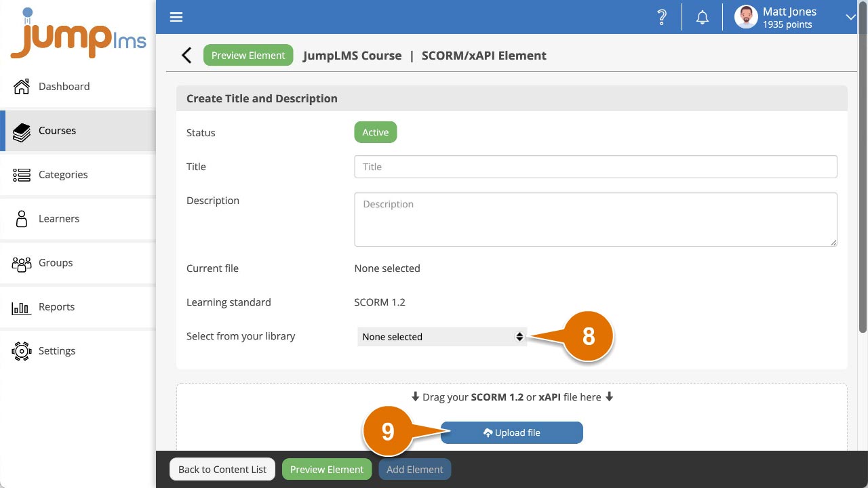Click bottom Preview Element button

pyautogui.click(x=327, y=469)
